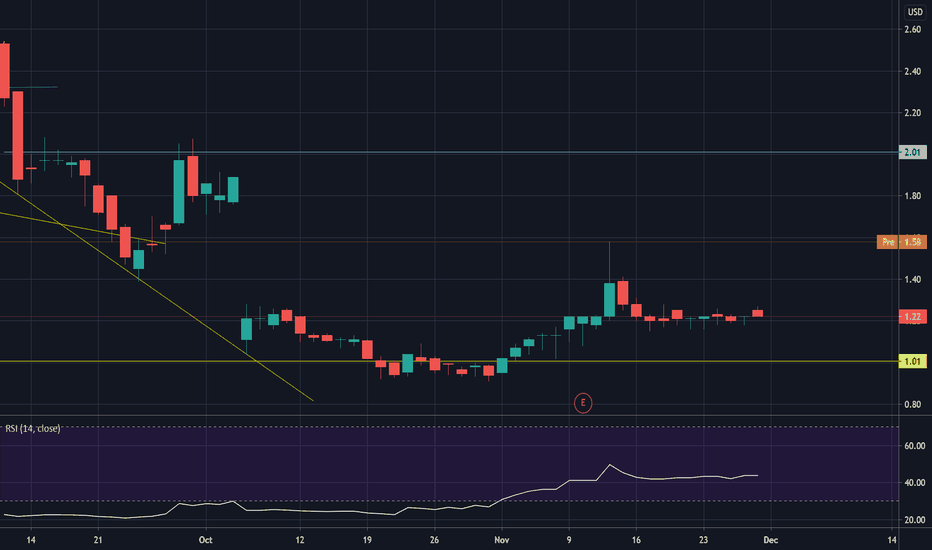The height and width of the screenshot is (550, 932).
Task: Click the date label 12 on time axis
Action: click(300, 540)
